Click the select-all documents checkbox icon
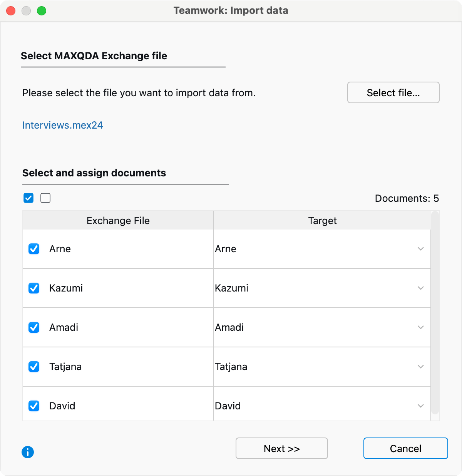462x476 pixels. tap(28, 198)
